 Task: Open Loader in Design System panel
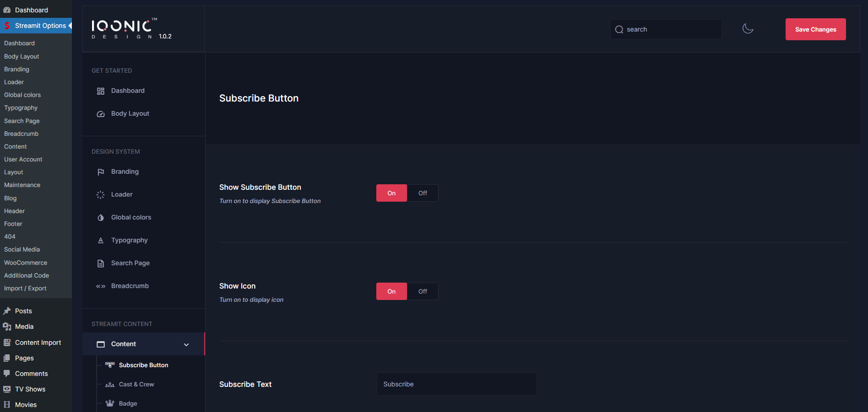(122, 194)
